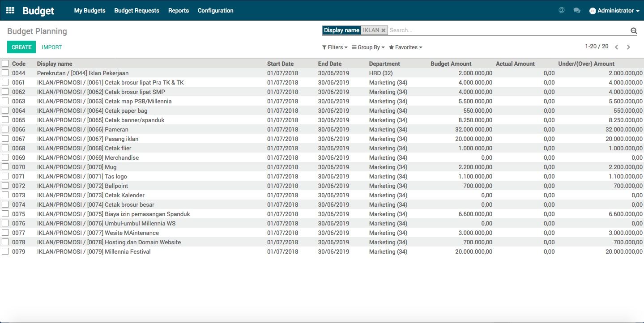
Task: Click the HRD (32) department cell
Action: tap(381, 73)
